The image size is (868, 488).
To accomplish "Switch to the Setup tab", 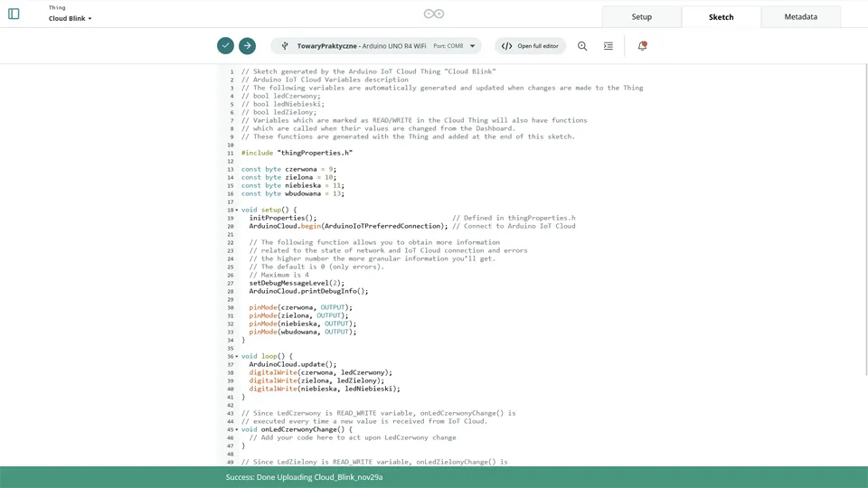I will [x=642, y=16].
